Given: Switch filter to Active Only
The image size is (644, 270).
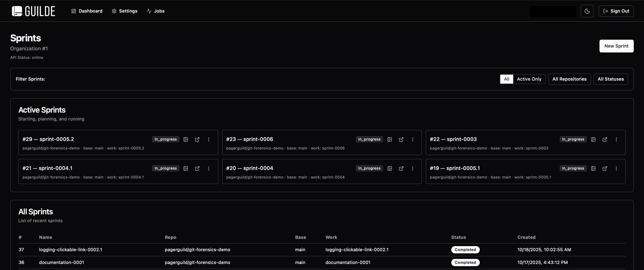Looking at the screenshot, I should pos(529,79).
